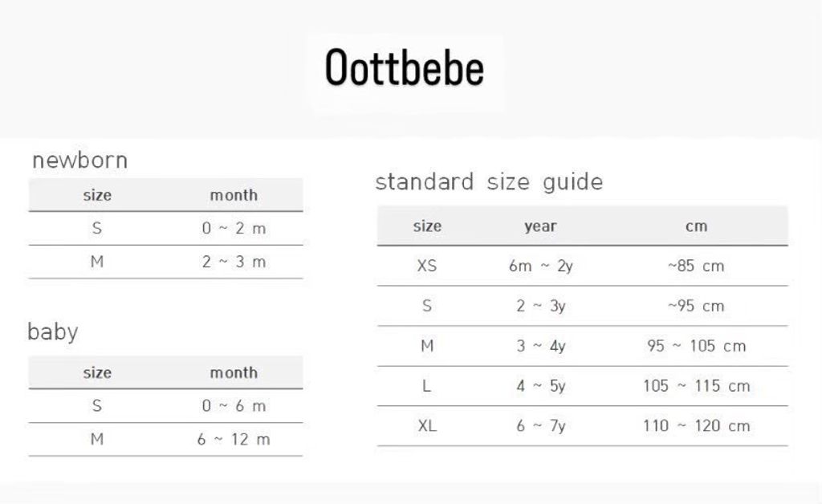The width and height of the screenshot is (822, 504).
Task: Click the size column header in baby table
Action: pos(97,372)
